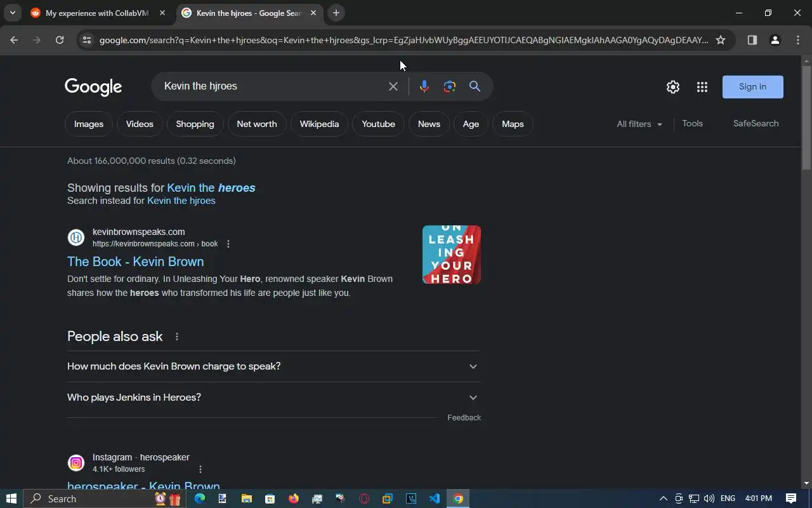Click the magnifying glass search button
The image size is (812, 508).
tap(475, 86)
